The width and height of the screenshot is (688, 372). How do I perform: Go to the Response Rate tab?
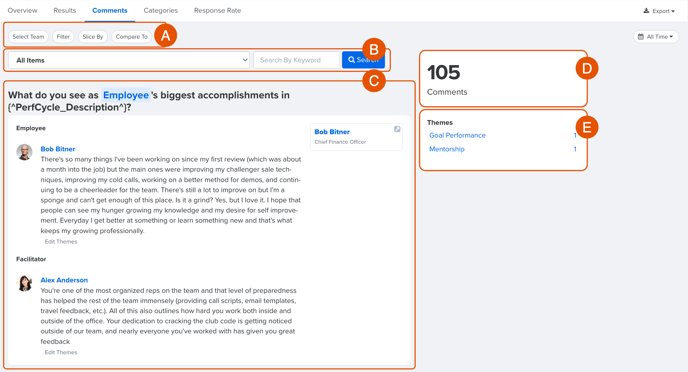(x=217, y=10)
